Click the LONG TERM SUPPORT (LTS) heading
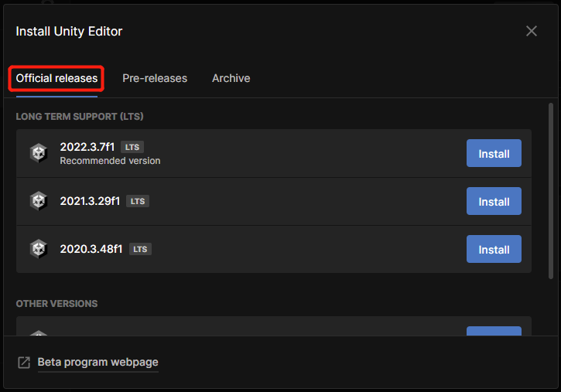561x392 pixels. [80, 117]
